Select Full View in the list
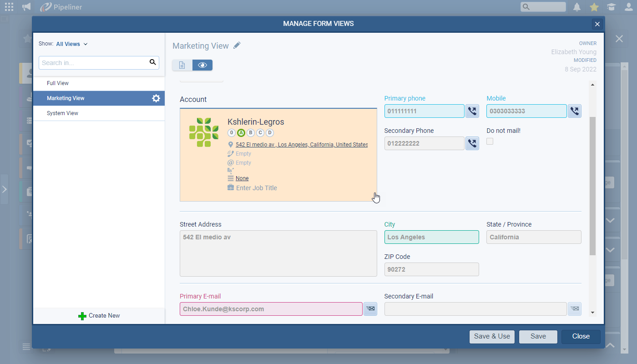 [58, 83]
